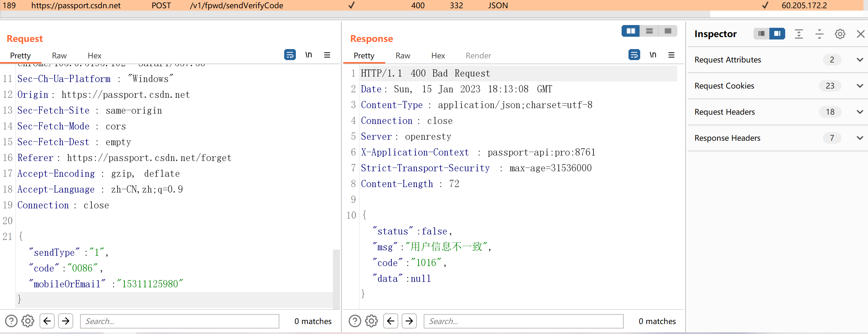This screenshot has height=334, width=868.
Task: Click the Request body vertical scrollbar
Action: (x=336, y=279)
